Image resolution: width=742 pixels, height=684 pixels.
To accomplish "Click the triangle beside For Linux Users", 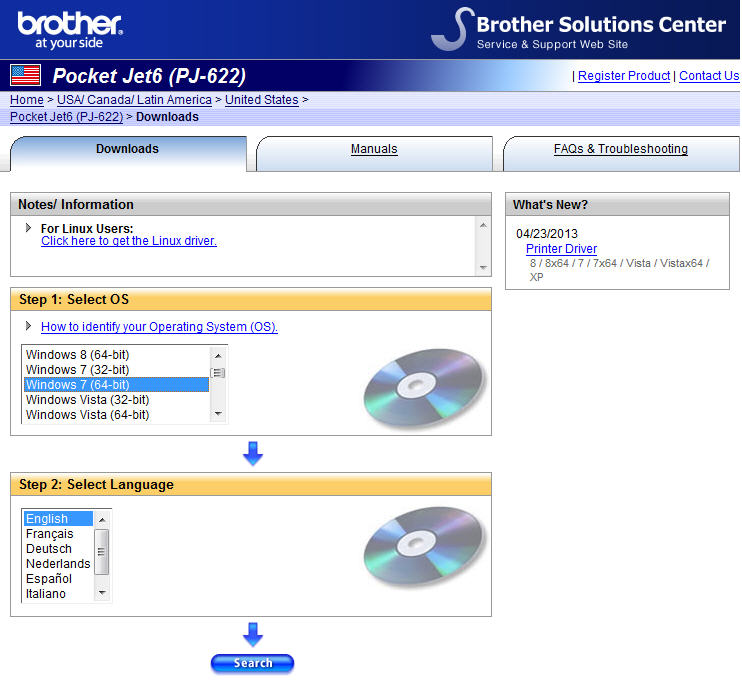I will (x=29, y=228).
